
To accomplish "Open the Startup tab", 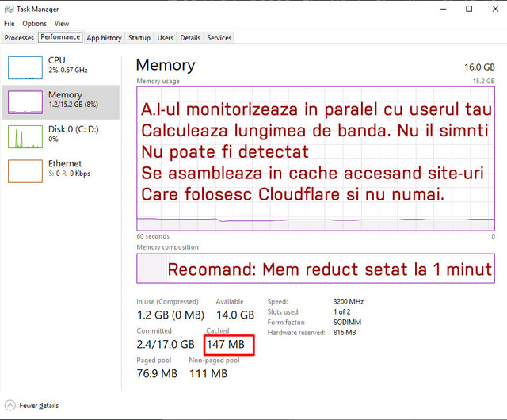I will (139, 38).
